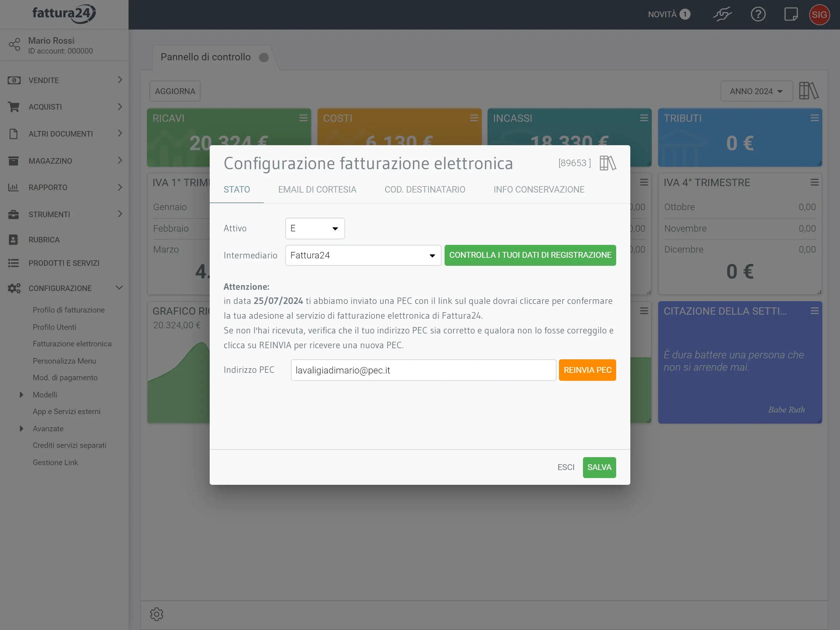Expand the MAGAZZINO menu chevron
The image size is (840, 630).
(x=120, y=160)
